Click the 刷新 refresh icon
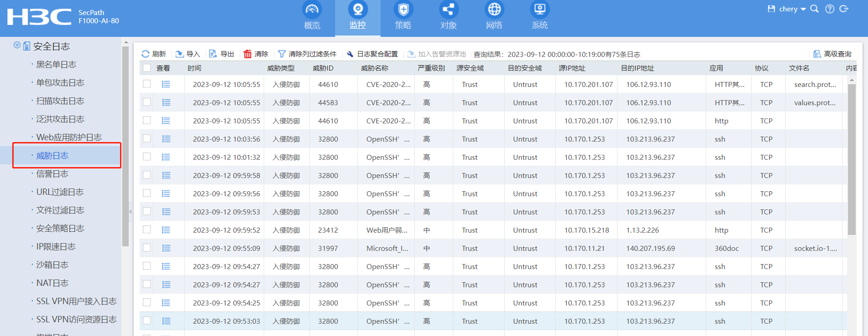 click(146, 54)
